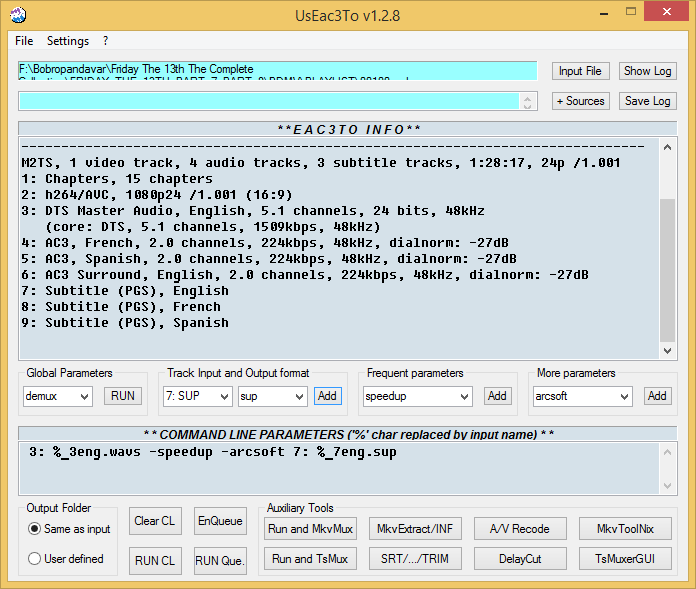Click the empty additional sources field
The width and height of the screenshot is (696, 589).
[x=269, y=101]
